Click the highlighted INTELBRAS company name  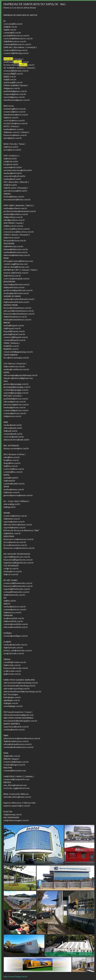click(8, 59)
